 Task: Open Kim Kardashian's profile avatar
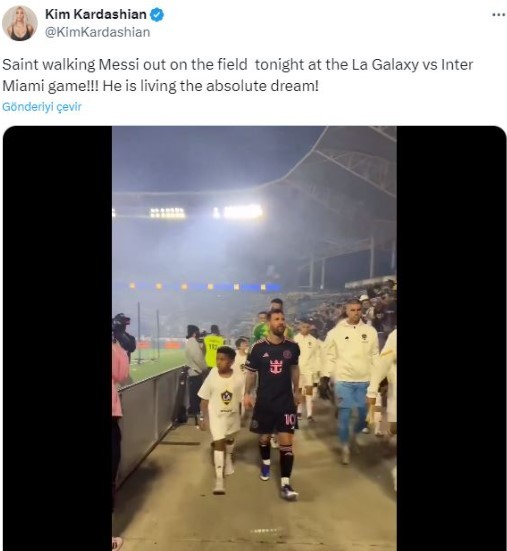[20, 23]
